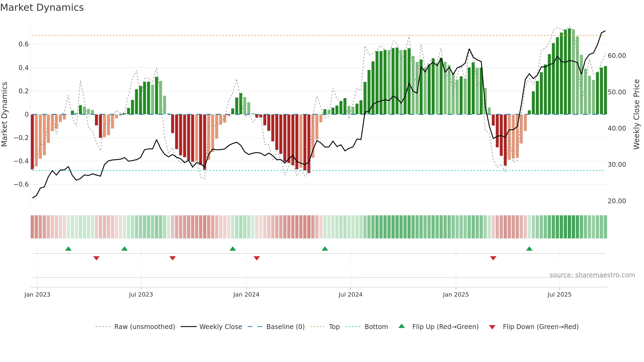
Task: Toggle the Baseline (0) legend entry
Action: click(x=276, y=327)
